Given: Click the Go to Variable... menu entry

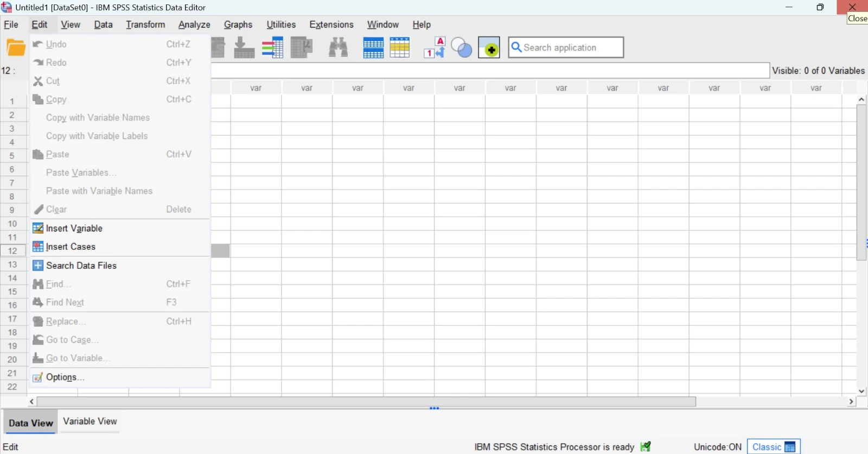Looking at the screenshot, I should pyautogui.click(x=119, y=358).
